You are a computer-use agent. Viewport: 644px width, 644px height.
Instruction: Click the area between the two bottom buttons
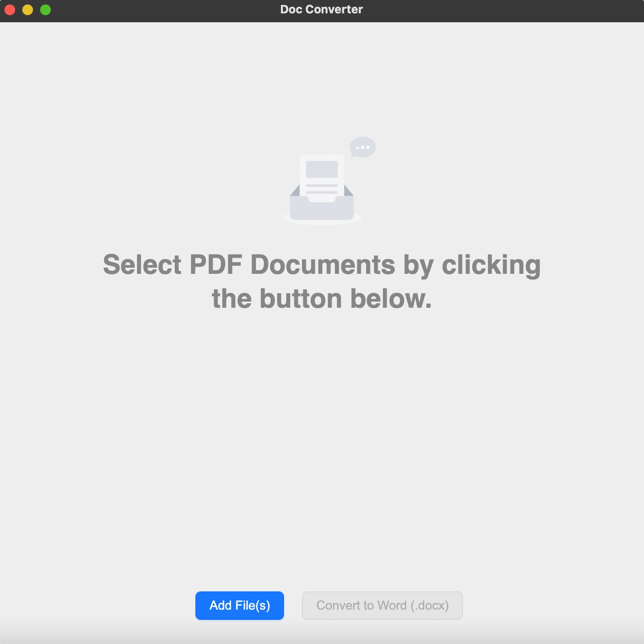coord(293,605)
